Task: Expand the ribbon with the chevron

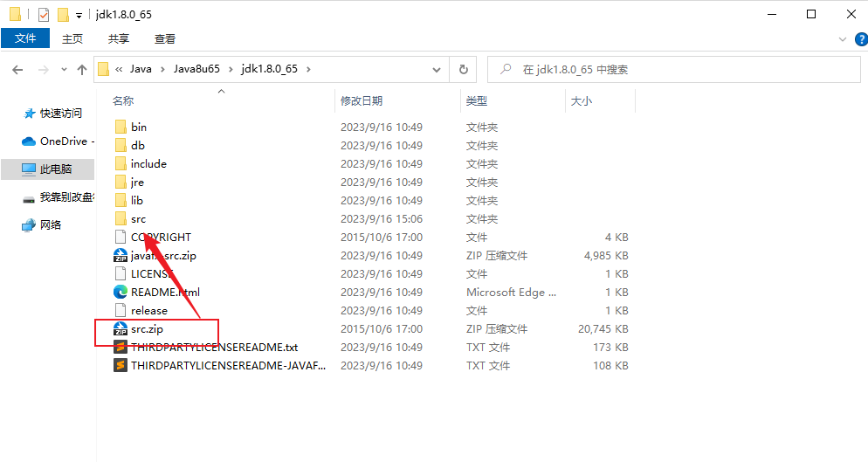Action: (843, 39)
